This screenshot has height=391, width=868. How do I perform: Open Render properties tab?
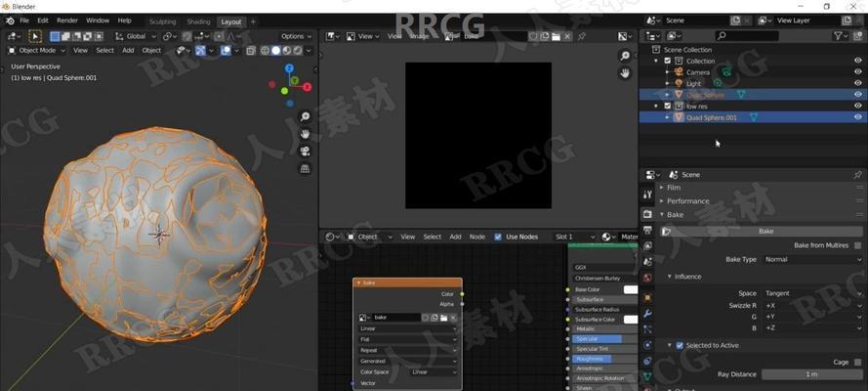click(647, 214)
